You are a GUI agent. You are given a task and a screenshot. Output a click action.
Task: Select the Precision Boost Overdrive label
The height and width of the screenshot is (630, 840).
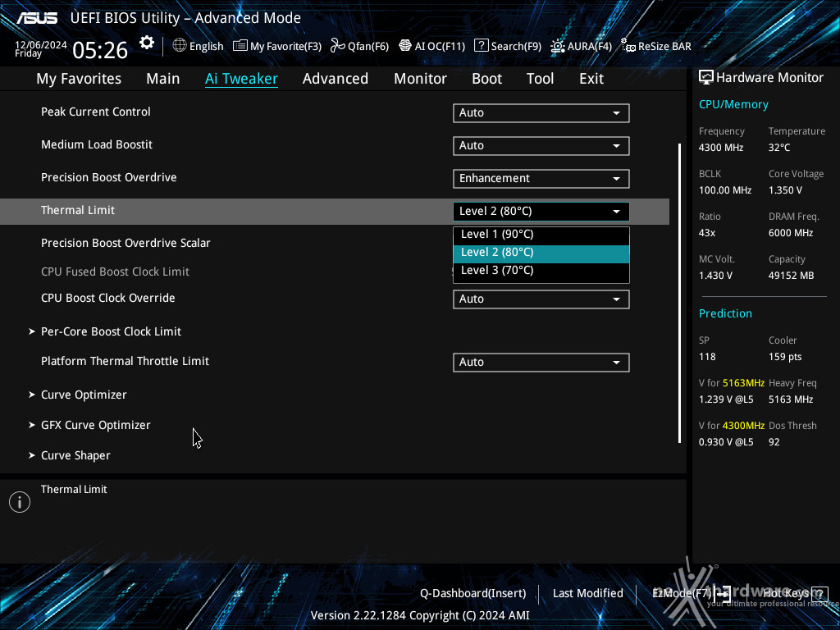click(x=109, y=177)
